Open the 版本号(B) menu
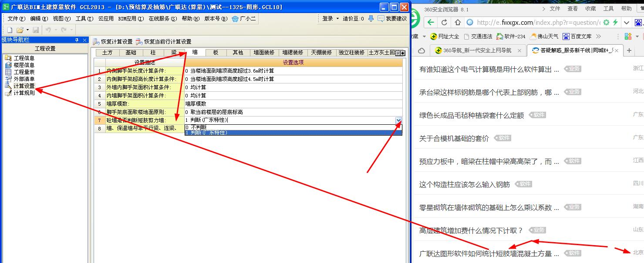 [x=216, y=19]
